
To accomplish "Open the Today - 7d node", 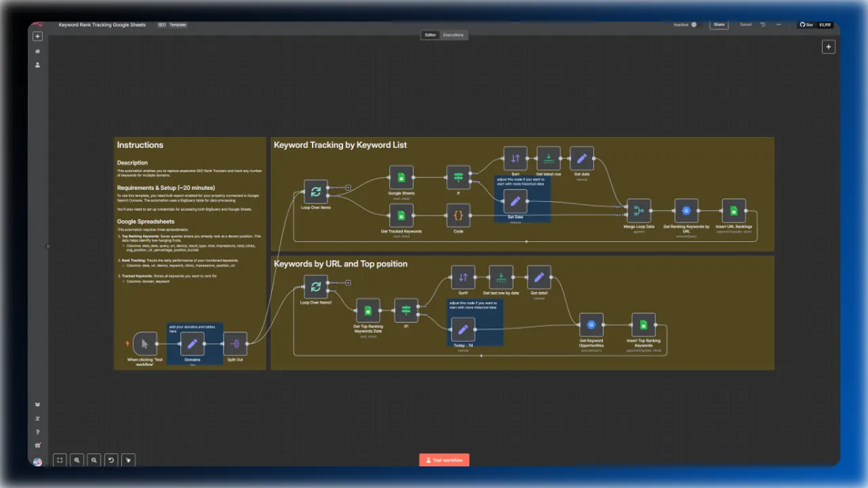I will 463,329.
